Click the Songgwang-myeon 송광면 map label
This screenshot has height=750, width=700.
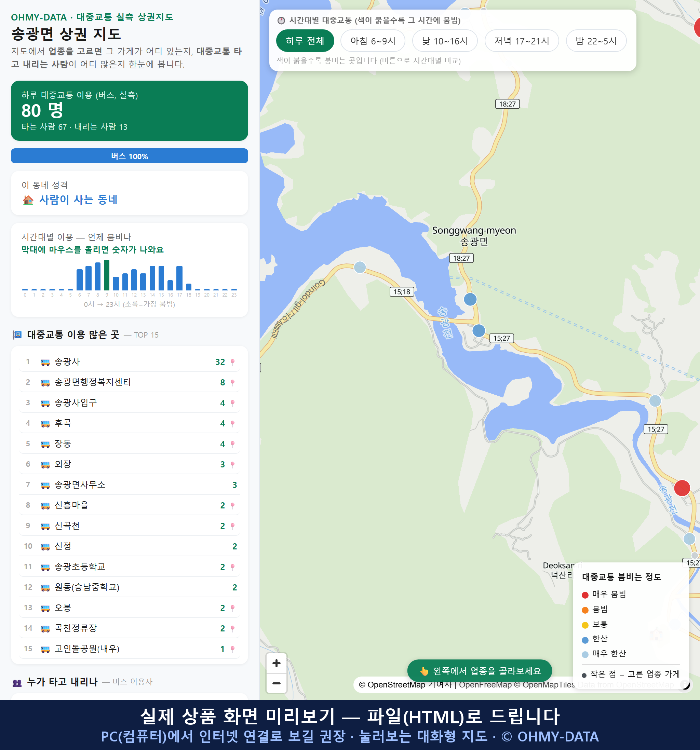[x=474, y=236]
